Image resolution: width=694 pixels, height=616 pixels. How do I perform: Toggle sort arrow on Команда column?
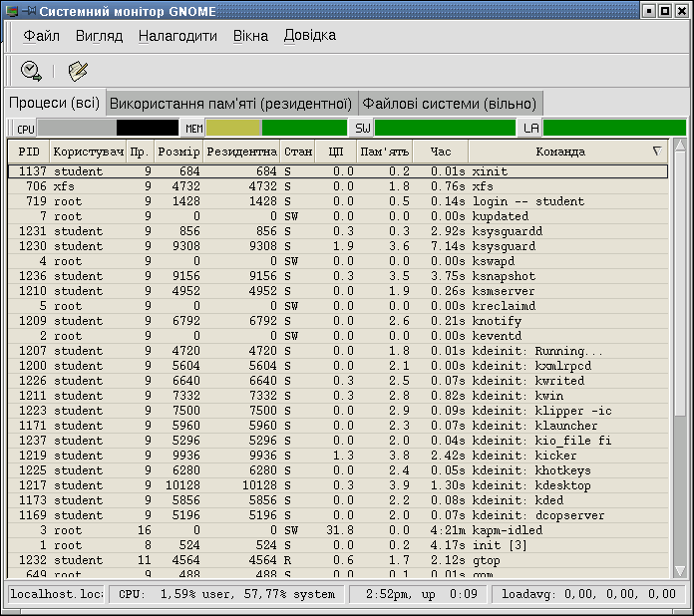tap(657, 152)
